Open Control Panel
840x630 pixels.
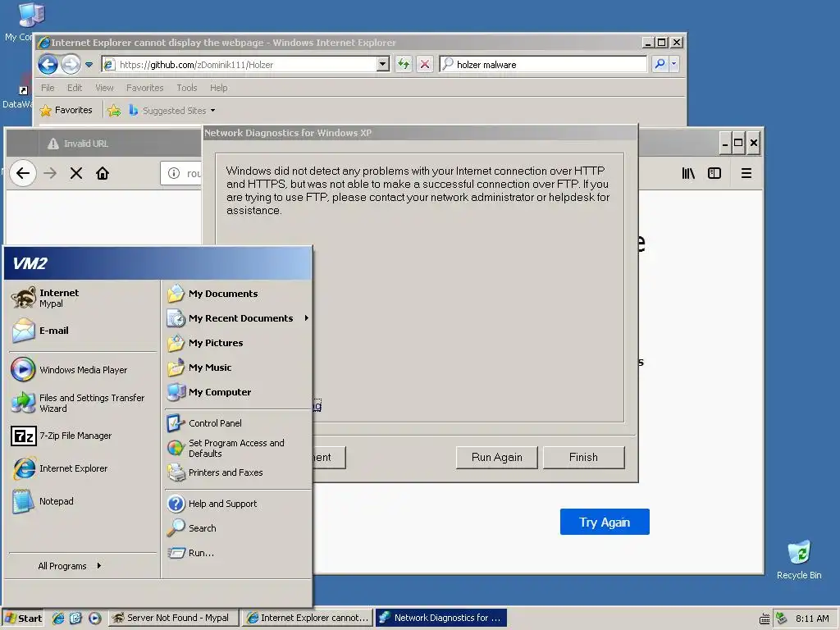(x=237, y=423)
